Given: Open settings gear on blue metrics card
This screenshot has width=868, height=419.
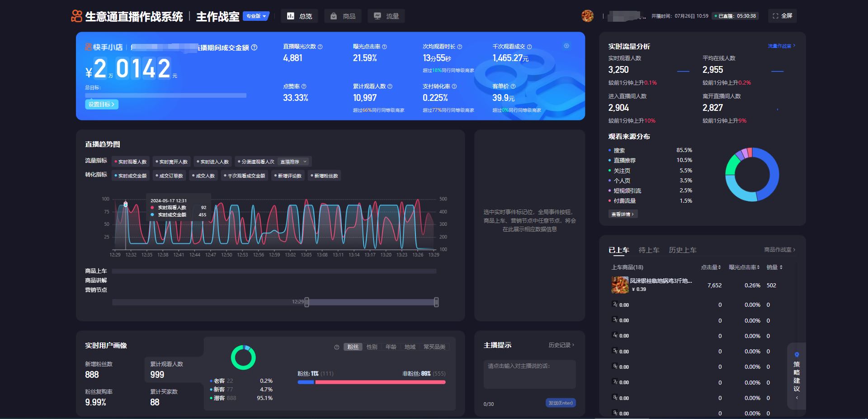Looking at the screenshot, I should click(566, 46).
